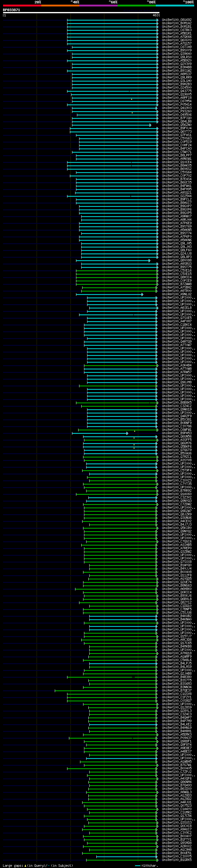Screen dimensions: 197x868
Task: Select label UniRef100_C0HF24
Action: (177, 145)
